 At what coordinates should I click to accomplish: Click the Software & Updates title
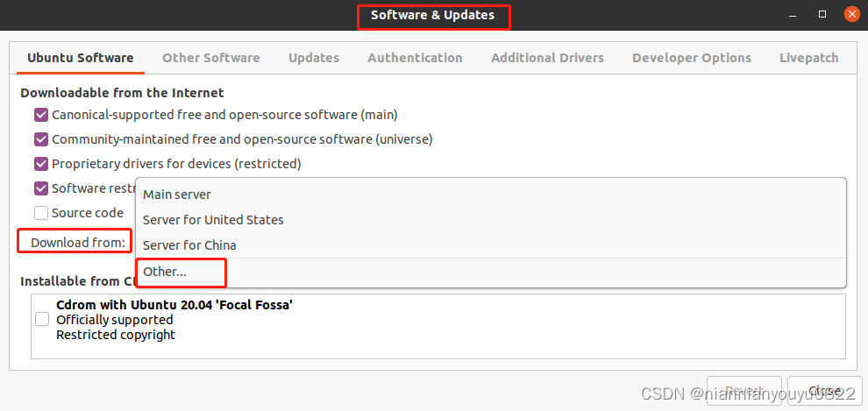432,15
